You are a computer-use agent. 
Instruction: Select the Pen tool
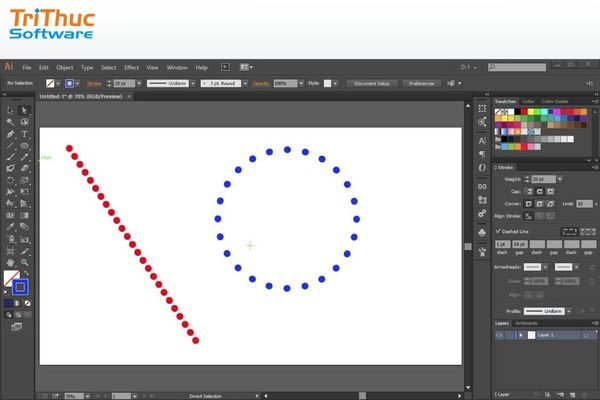[10, 134]
